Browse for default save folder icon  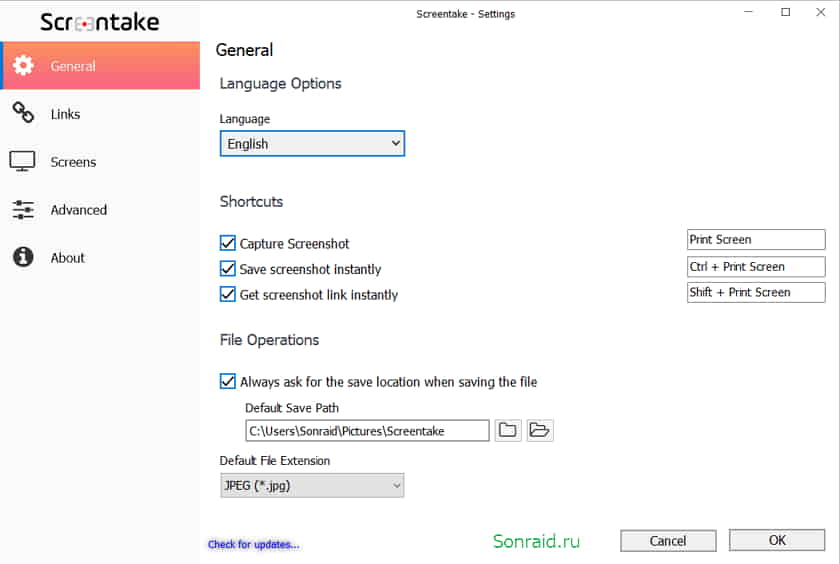[x=508, y=430]
